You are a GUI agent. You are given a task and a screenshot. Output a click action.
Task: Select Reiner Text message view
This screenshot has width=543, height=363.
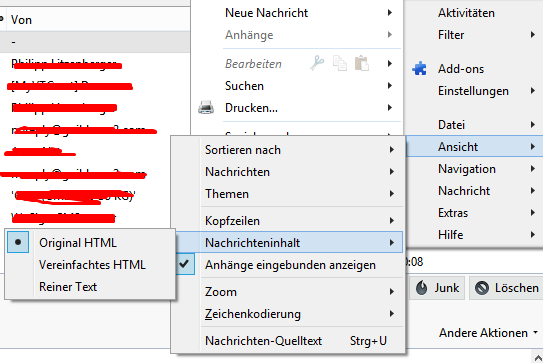click(x=90, y=287)
